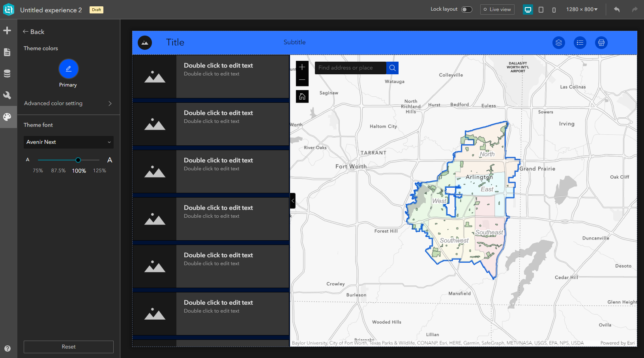Open the Data panel with the database icon

(8, 73)
